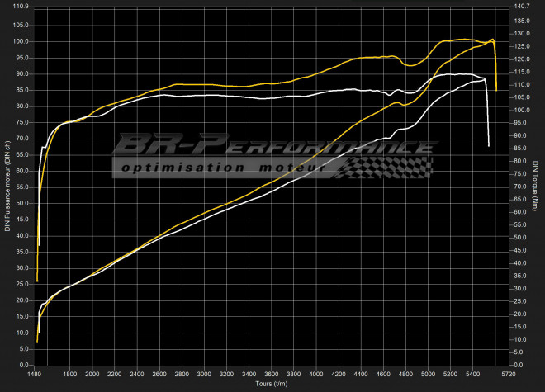Click the 4400 tick on the x-axis

(x=359, y=373)
